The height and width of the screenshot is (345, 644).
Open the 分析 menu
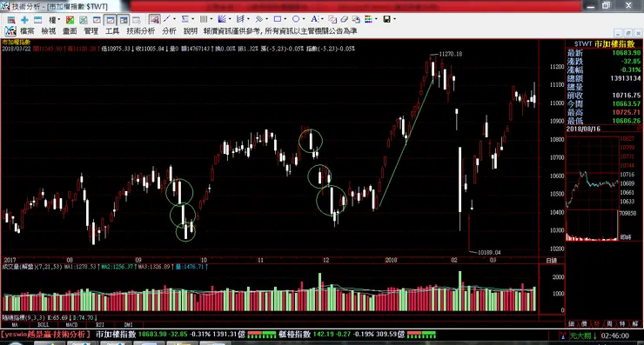coord(169,30)
